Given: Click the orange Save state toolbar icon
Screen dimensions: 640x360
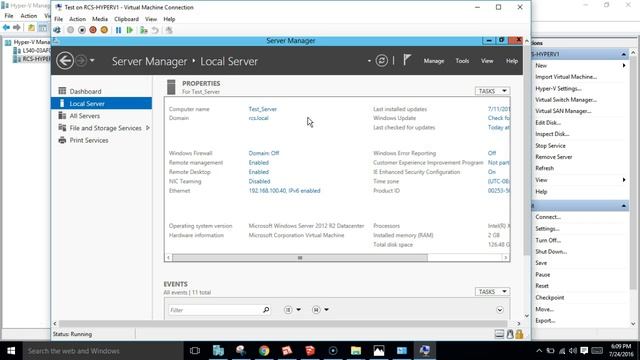Looking at the screenshot, I should pos(104,30).
